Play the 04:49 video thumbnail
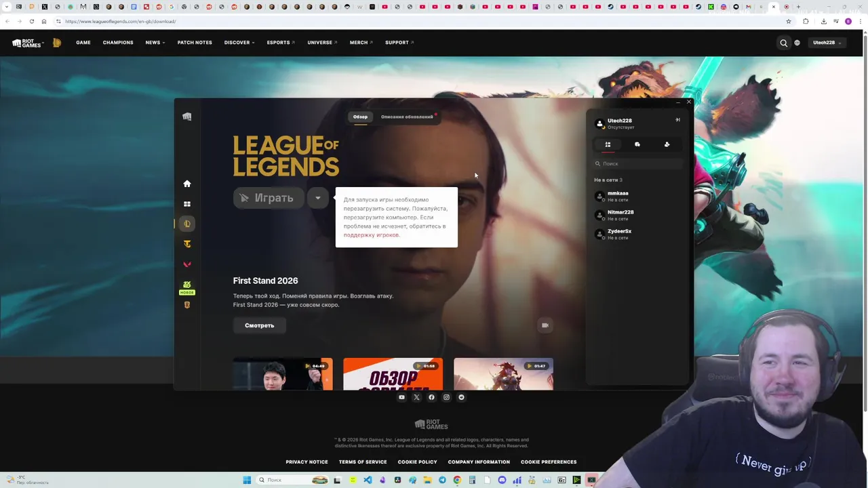Screen dimensions: 868x488 tap(283, 374)
